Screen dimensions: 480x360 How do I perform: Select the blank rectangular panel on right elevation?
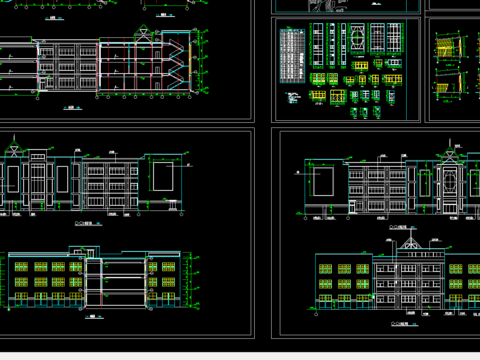323,181
